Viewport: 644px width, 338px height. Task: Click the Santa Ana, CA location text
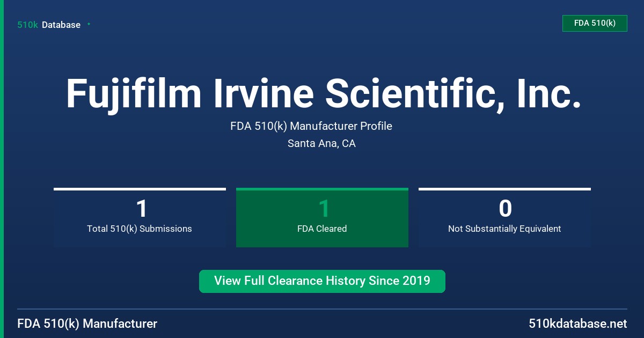(321, 143)
